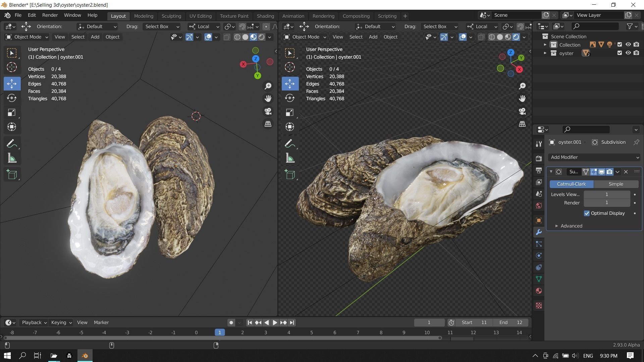644x362 pixels.
Task: Select Catmull-Clark subdivision type
Action: (x=571, y=184)
